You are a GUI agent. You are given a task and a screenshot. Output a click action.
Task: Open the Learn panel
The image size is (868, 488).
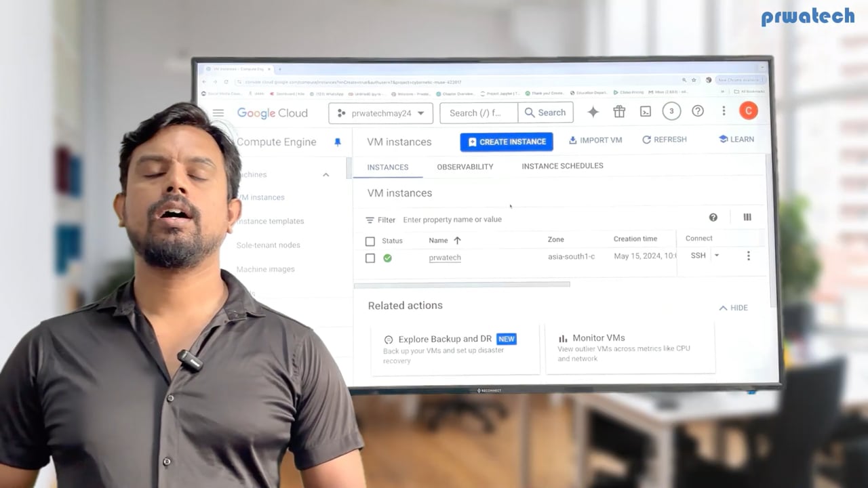pos(736,139)
